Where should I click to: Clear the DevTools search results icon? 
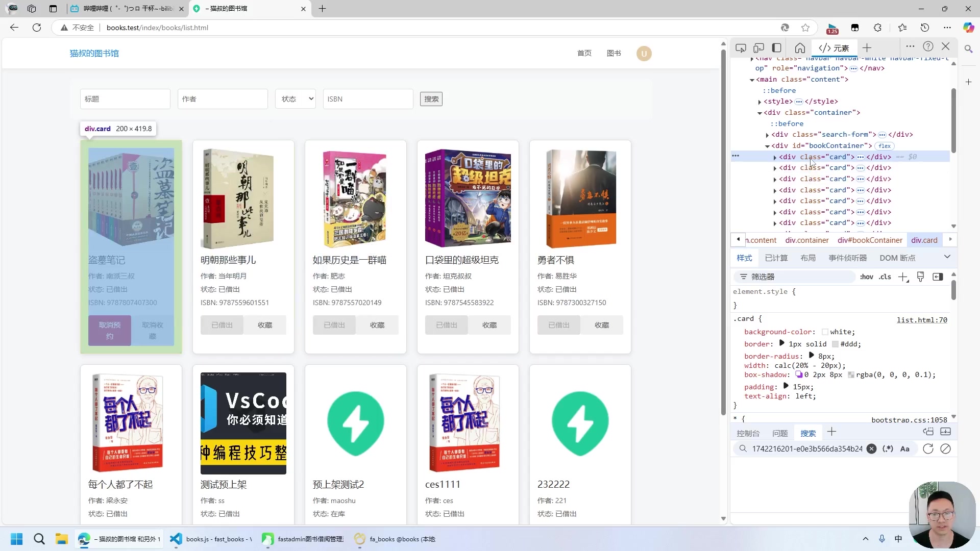945,449
